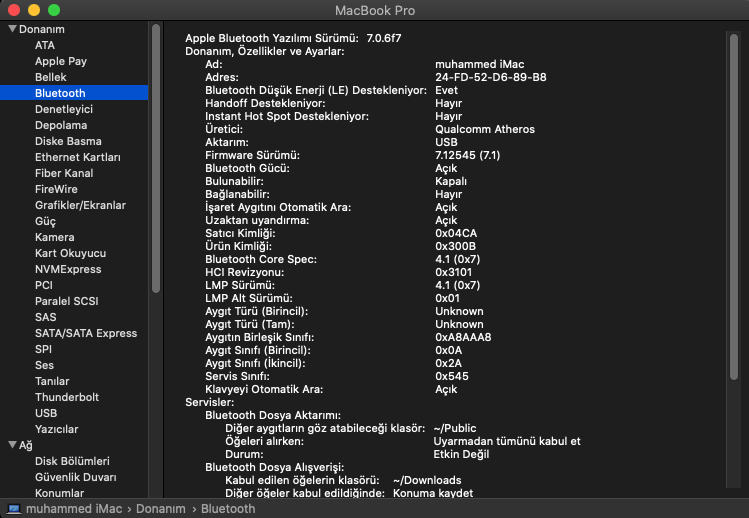Open Ethernet Kartları in the sidebar
Viewport: 749px width, 518px height.
pos(78,157)
